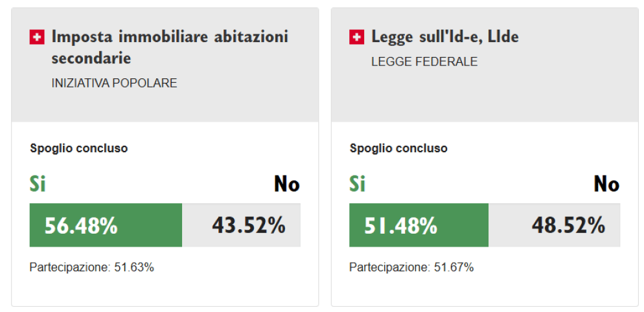Click Partecipazione: 51.67% text

tap(411, 268)
